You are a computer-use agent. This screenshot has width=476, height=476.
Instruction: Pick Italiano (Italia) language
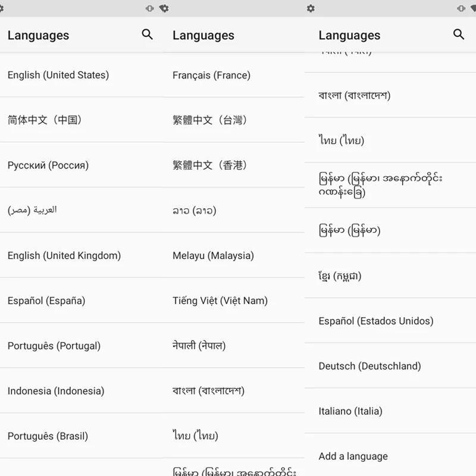390,411
